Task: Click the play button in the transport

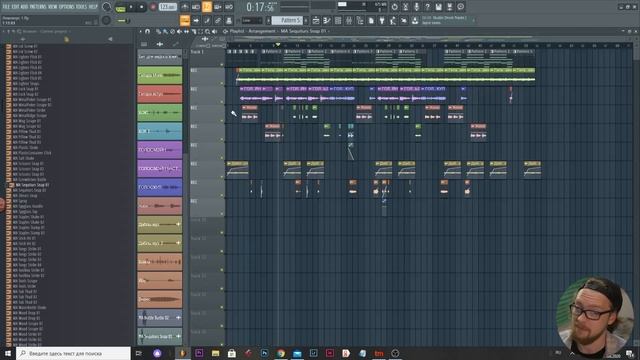Action: pyautogui.click(x=131, y=7)
